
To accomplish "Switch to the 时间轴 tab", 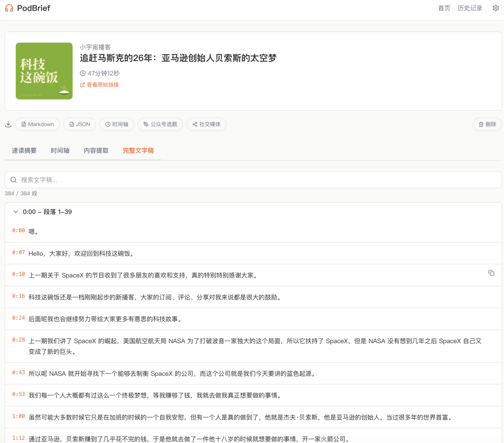I will click(60, 151).
